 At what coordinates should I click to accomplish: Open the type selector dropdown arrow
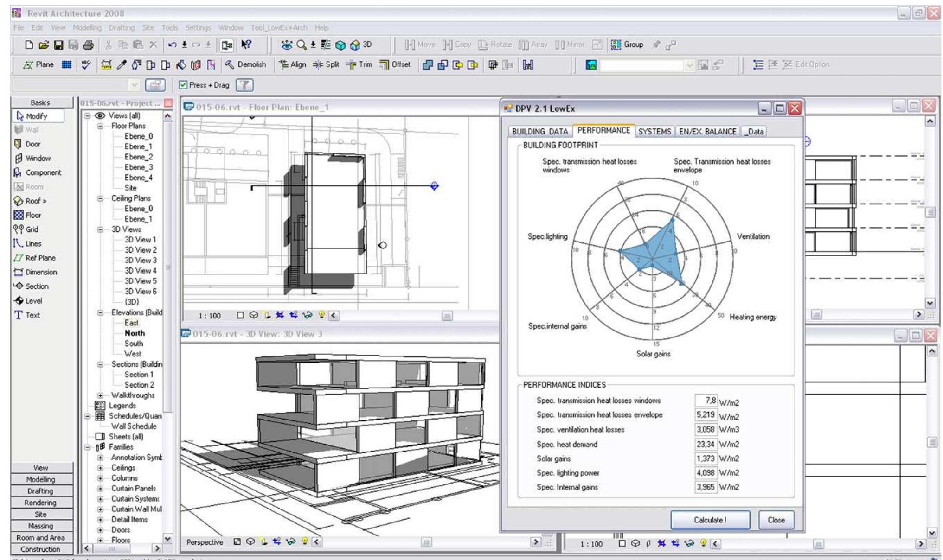[x=135, y=85]
